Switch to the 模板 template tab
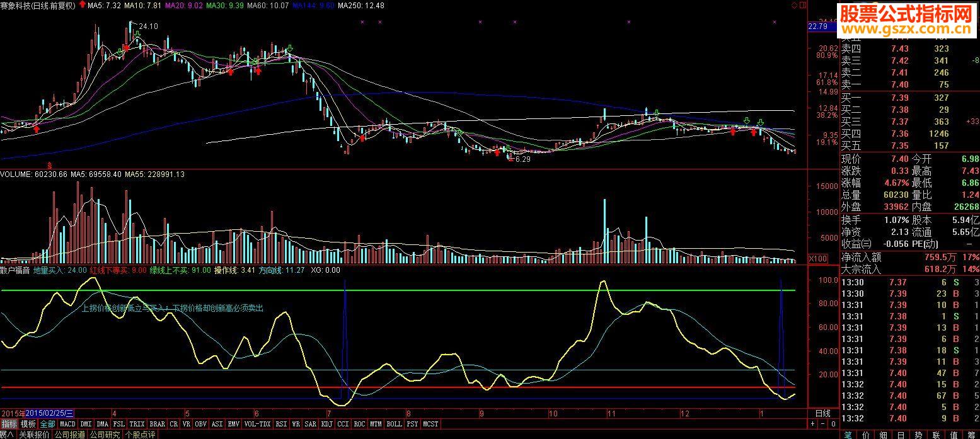 [x=28, y=424]
